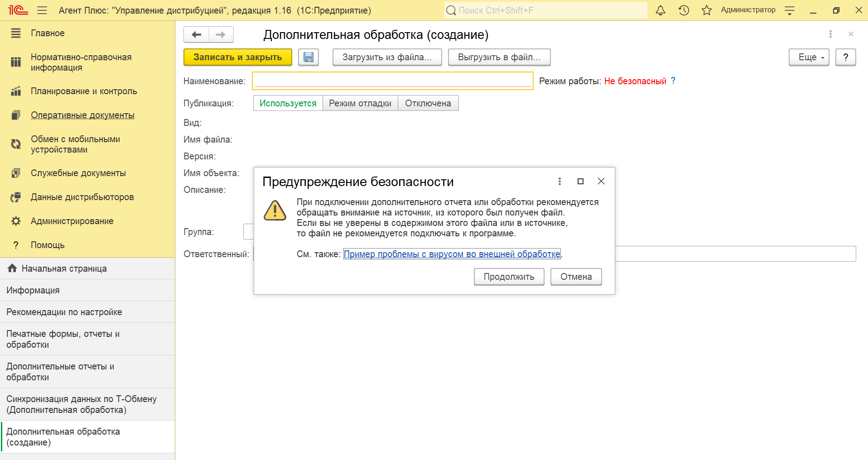Set publication to Используется
868x460 pixels.
click(288, 103)
